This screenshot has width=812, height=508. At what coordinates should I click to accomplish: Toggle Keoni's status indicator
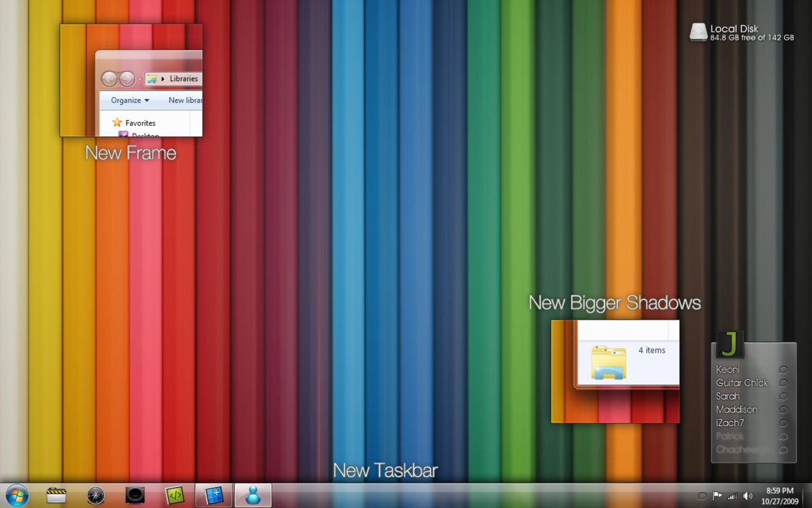(784, 370)
